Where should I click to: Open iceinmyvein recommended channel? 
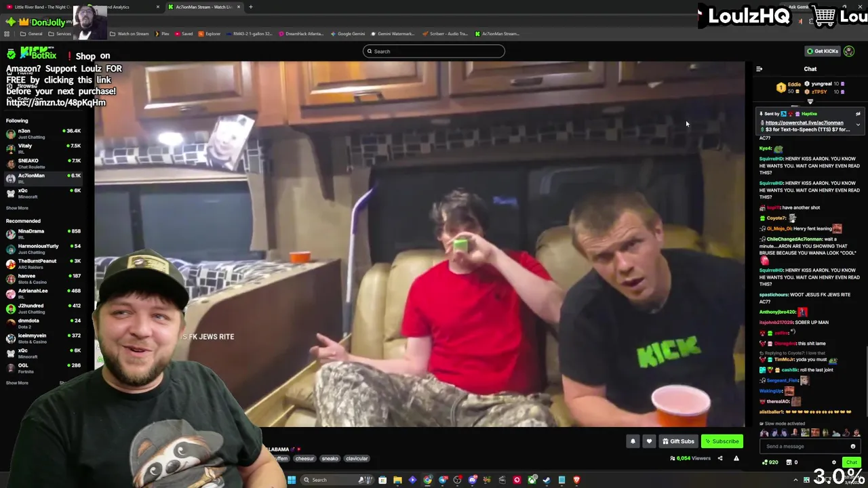[x=43, y=338]
